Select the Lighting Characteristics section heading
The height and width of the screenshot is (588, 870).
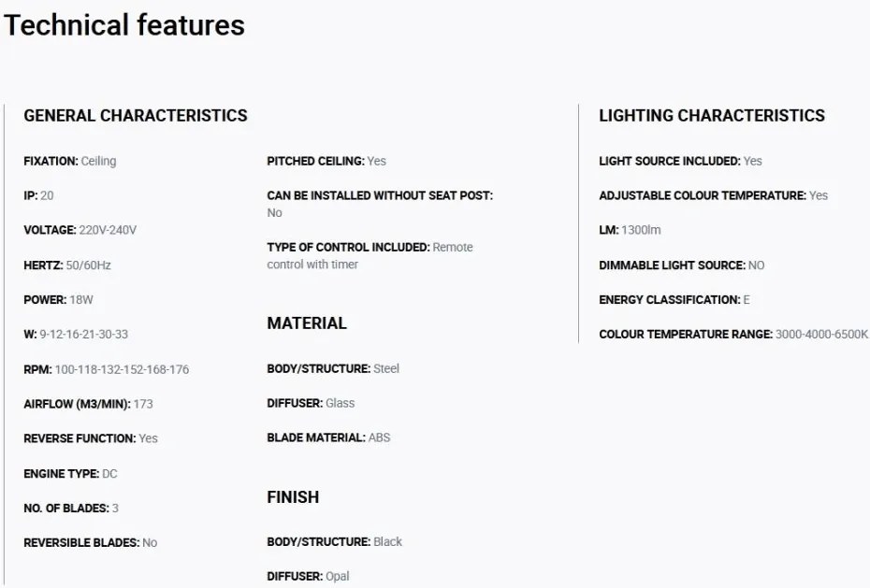click(712, 115)
